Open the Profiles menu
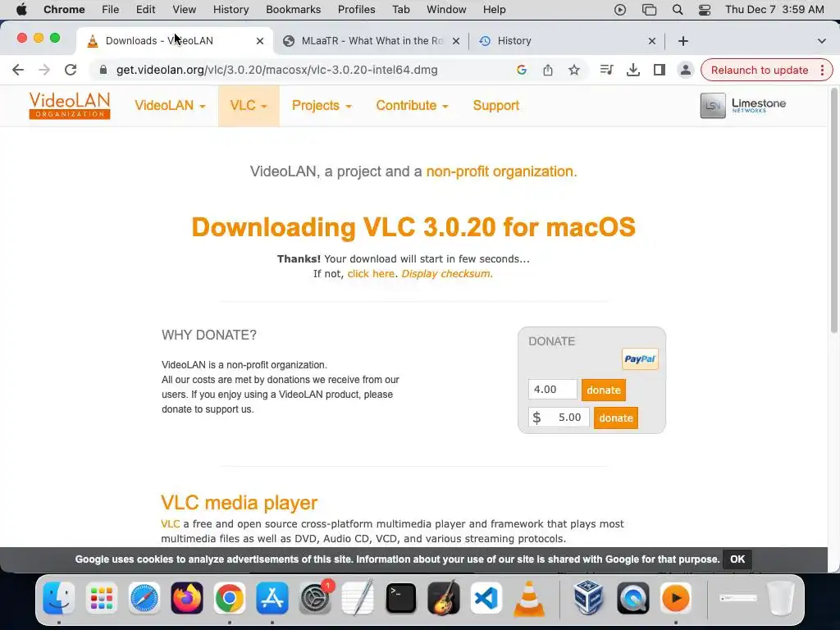Image resolution: width=840 pixels, height=630 pixels. coord(356,10)
